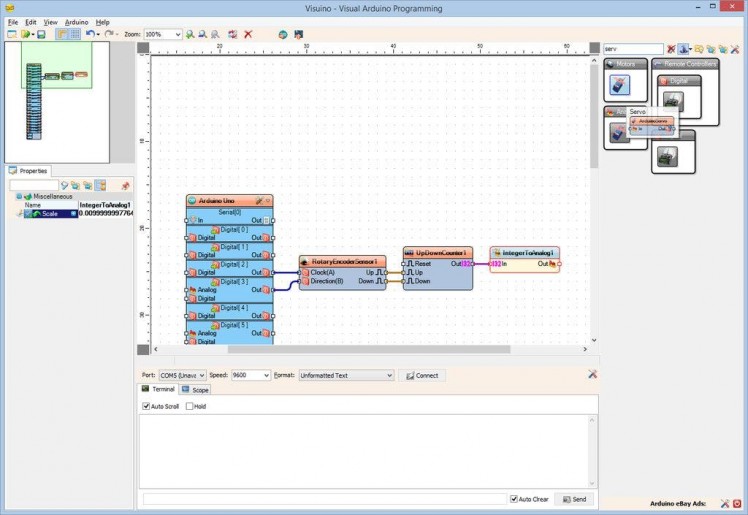Click the Zoom In magnifier icon
The height and width of the screenshot is (515, 748).
(x=190, y=34)
